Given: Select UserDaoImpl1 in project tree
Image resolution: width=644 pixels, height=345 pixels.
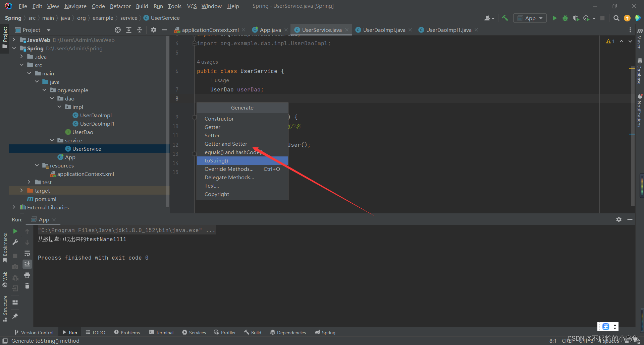Looking at the screenshot, I should (97, 124).
